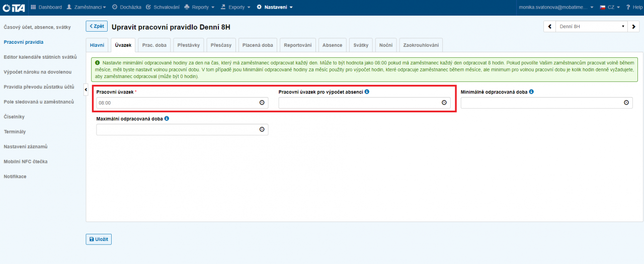Click the Zpět back button
The width and height of the screenshot is (644, 264).
coord(97,27)
